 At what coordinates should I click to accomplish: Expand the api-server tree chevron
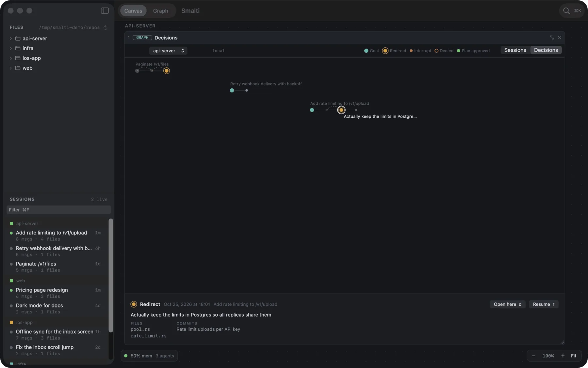pos(11,38)
